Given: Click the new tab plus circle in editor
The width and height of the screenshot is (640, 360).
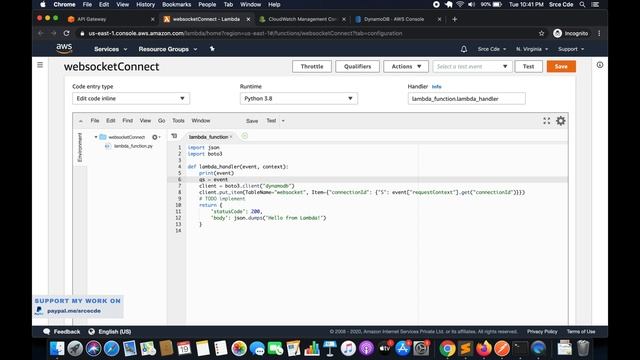Looking at the screenshot, I should [x=244, y=136].
